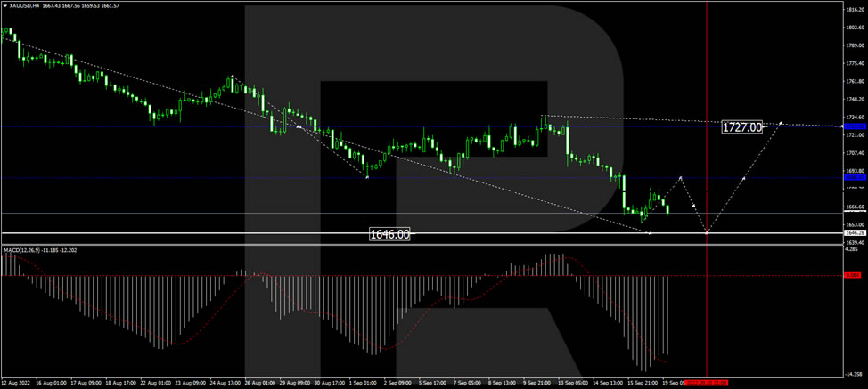Click the 1653.00 value on the price scale

coord(855,225)
